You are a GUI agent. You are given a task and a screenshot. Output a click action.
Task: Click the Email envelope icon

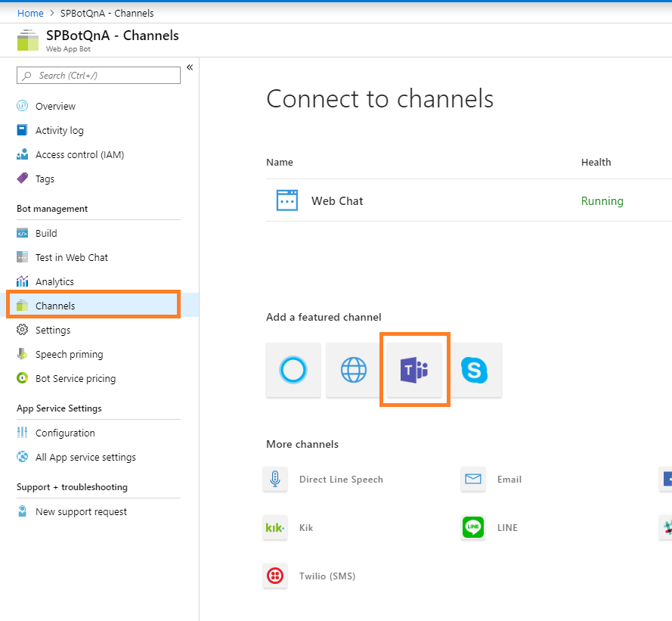click(473, 479)
